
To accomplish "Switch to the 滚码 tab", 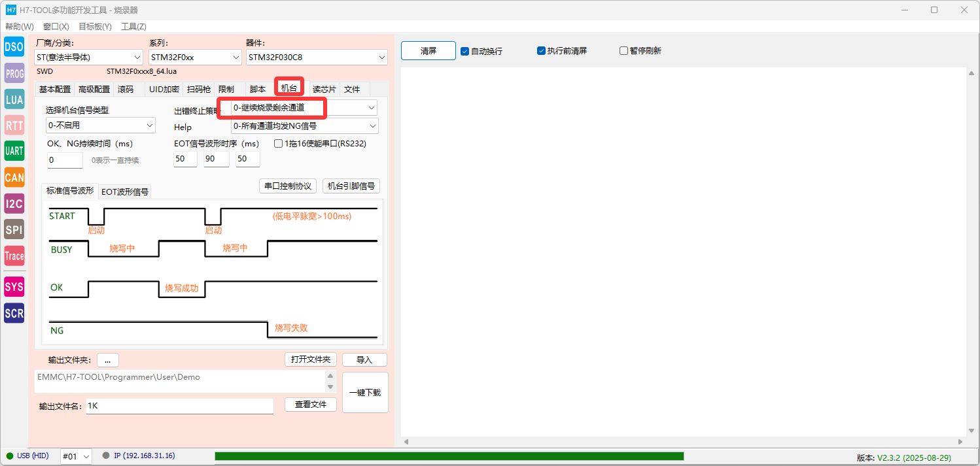I will [x=126, y=90].
